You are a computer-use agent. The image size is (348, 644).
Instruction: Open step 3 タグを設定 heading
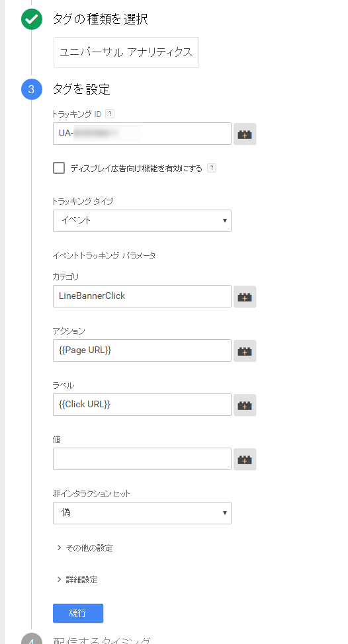81,89
